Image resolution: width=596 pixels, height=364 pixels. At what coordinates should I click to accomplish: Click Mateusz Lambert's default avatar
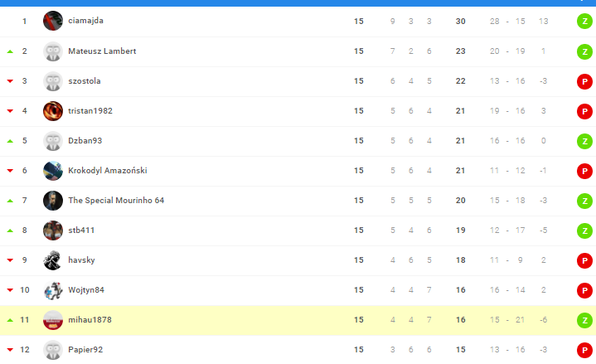[53, 51]
